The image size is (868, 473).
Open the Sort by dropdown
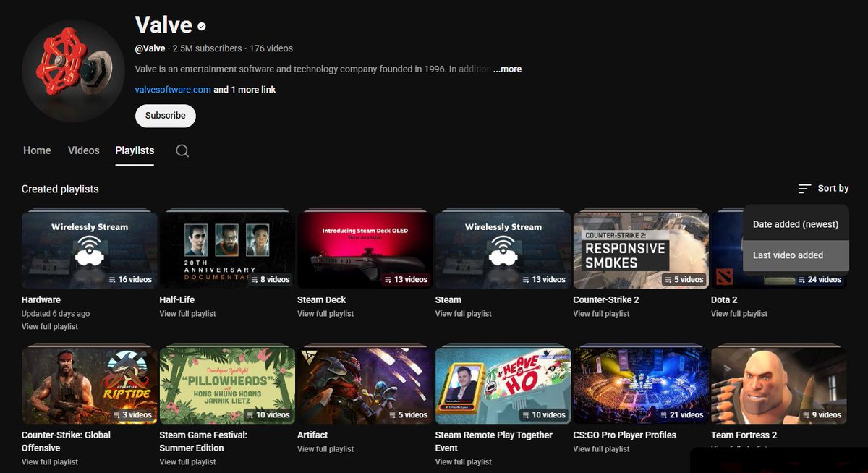823,188
